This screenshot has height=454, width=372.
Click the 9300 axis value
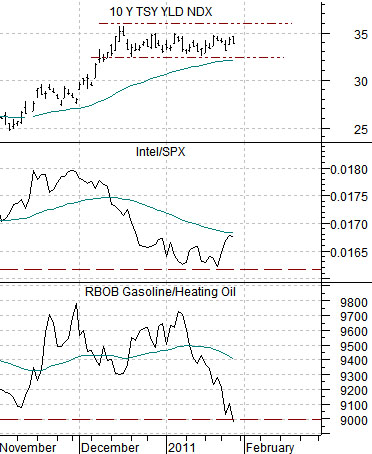point(354,377)
